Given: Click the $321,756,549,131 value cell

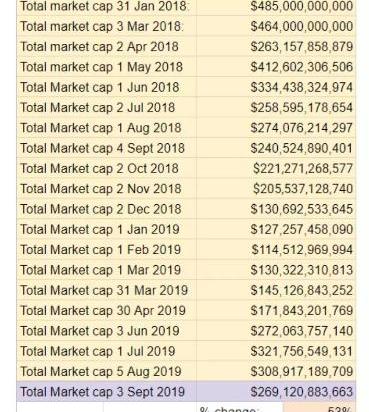Looking at the screenshot, I should point(276,351).
